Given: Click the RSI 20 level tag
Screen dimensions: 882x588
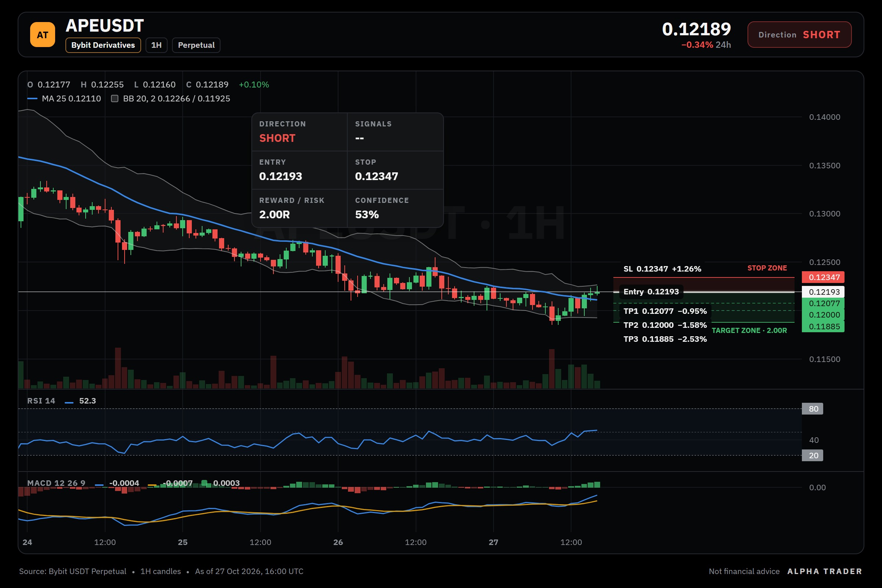Looking at the screenshot, I should pos(812,455).
